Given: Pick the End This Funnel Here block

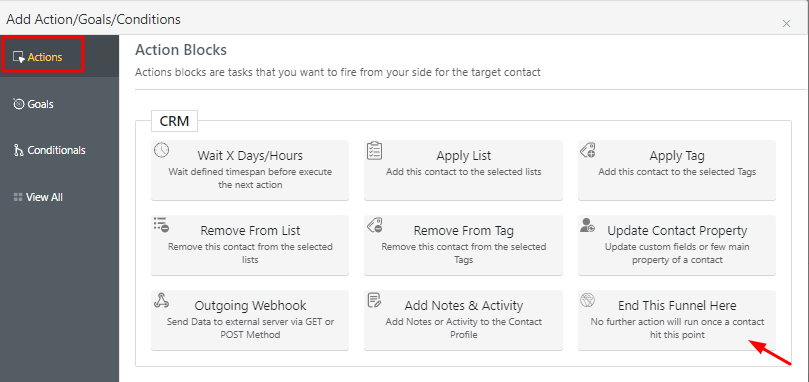Looking at the screenshot, I should (677, 320).
